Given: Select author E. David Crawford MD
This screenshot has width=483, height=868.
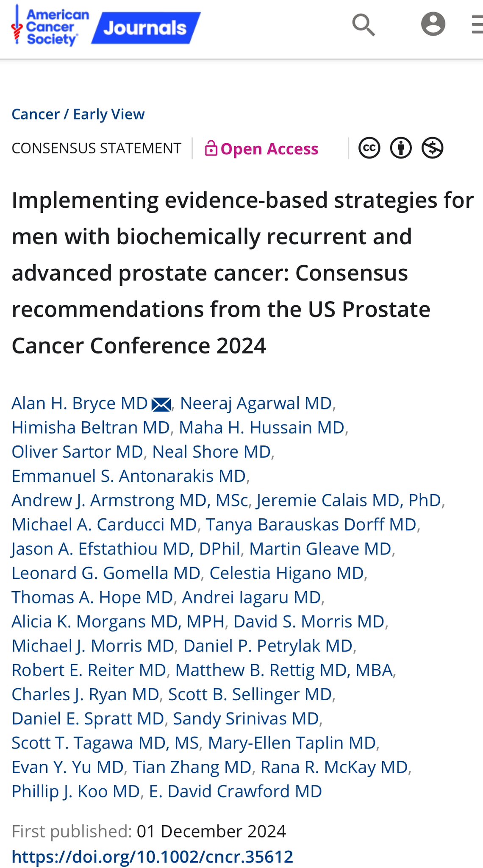Looking at the screenshot, I should pyautogui.click(x=236, y=791).
